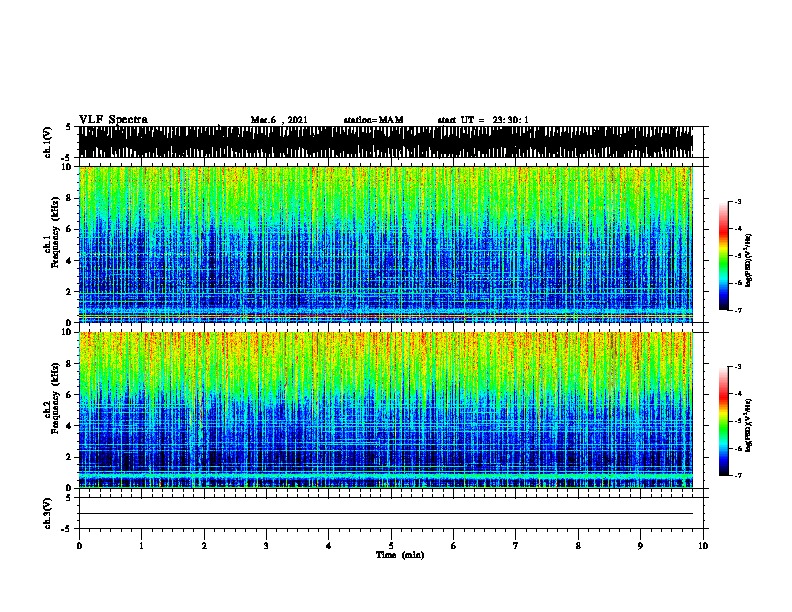This screenshot has height=612, width=792.
Task: Click the "10" frequency tick of ch.2 spectrogram
Action: 67,332
